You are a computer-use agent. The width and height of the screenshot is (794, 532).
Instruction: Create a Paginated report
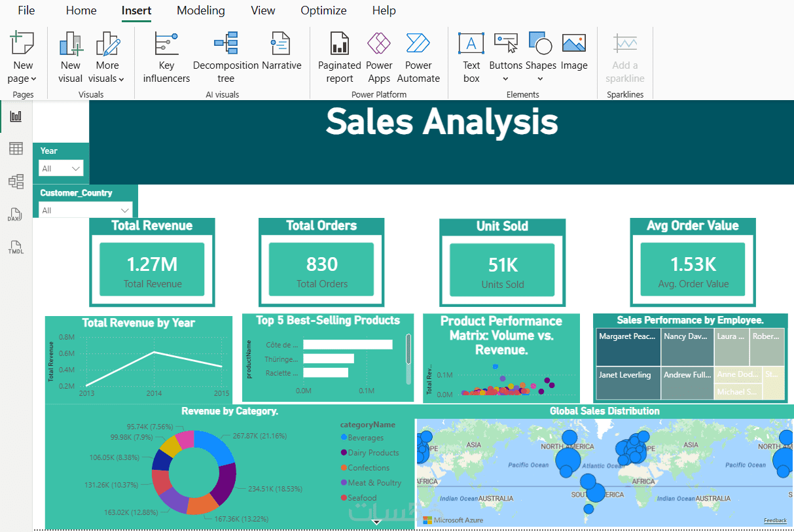340,58
